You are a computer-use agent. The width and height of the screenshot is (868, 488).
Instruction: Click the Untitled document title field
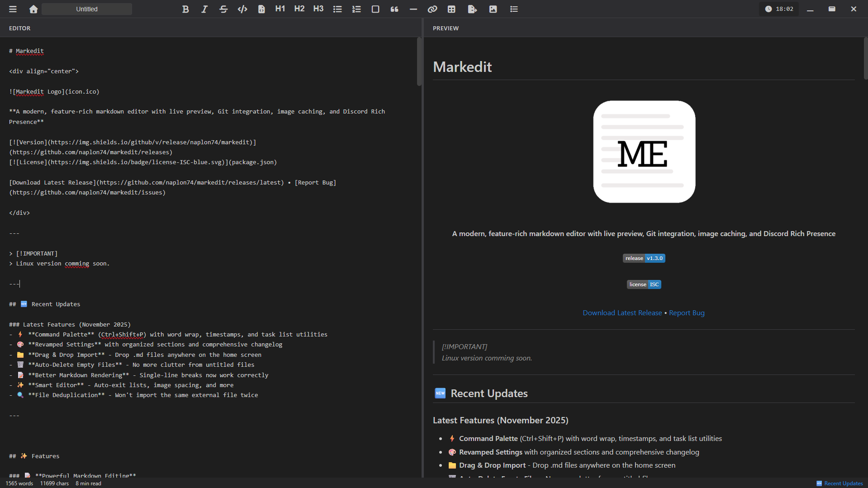(86, 9)
